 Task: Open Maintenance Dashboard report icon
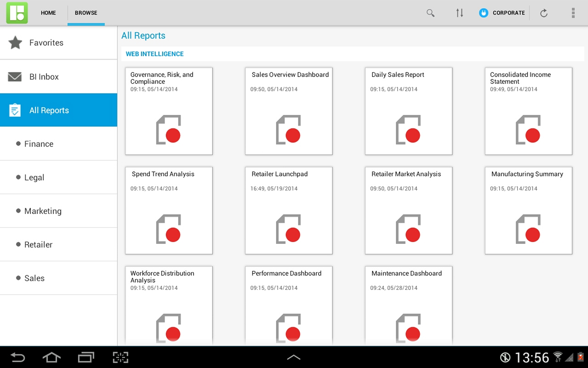point(408,328)
